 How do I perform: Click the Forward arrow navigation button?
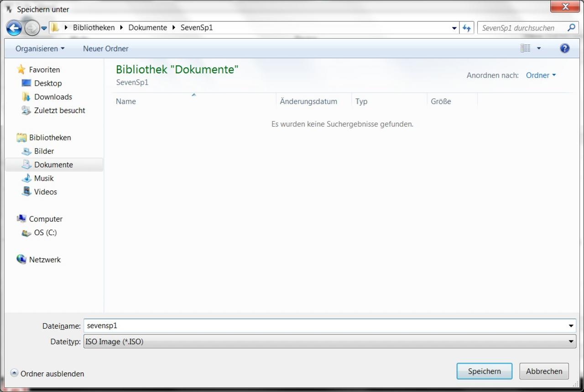pos(31,28)
